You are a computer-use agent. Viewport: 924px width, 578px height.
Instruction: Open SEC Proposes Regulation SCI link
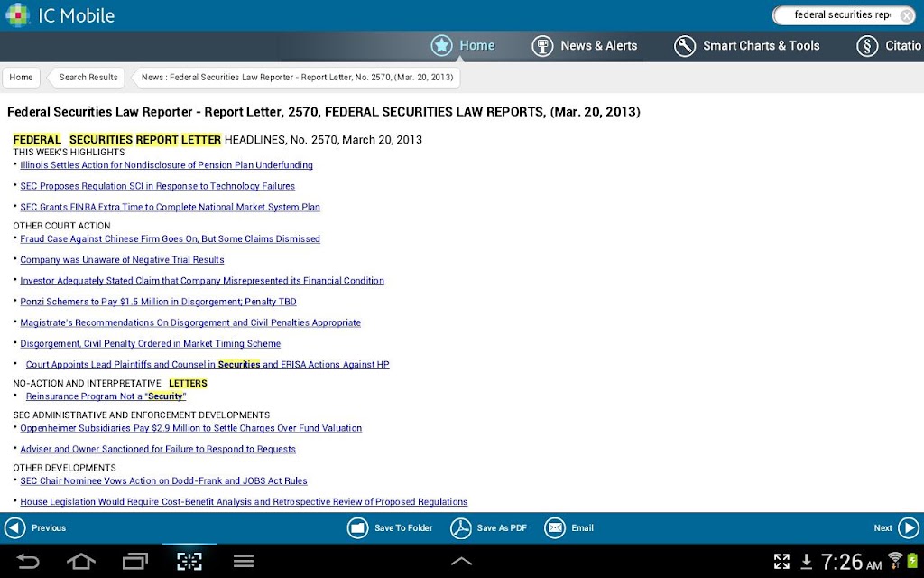(157, 186)
